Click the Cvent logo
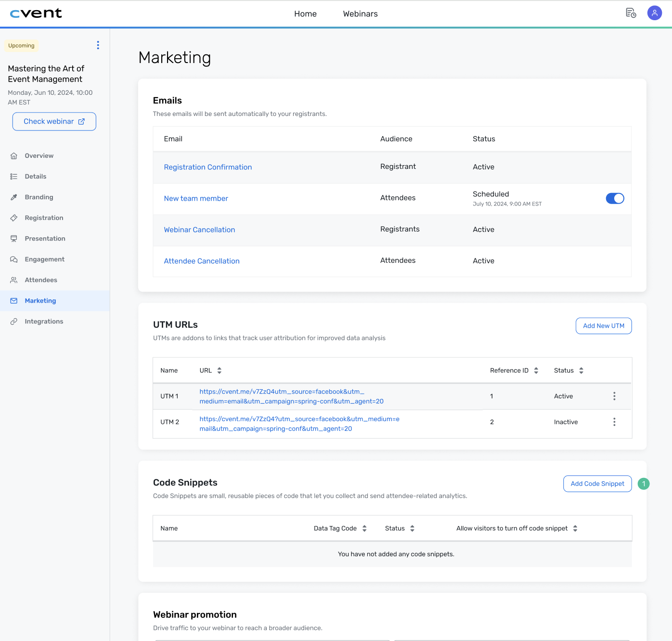Viewport: 672px width, 641px height. coord(36,13)
